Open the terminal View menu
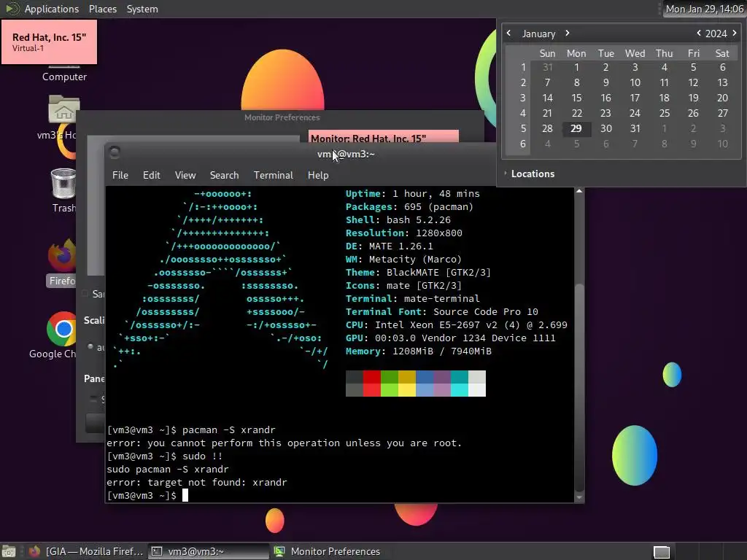The width and height of the screenshot is (747, 560). (185, 175)
